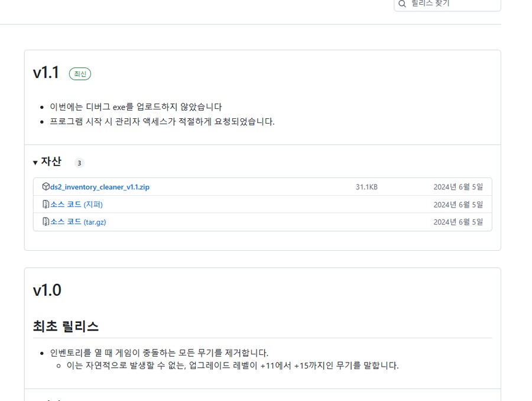532x401 pixels.
Task: Click the assets count badge showing 3
Action: [x=79, y=163]
